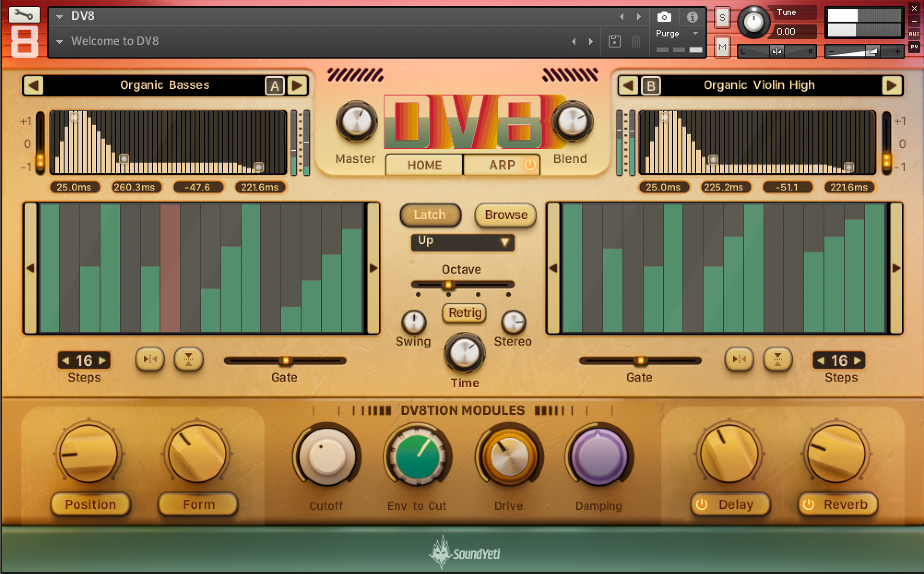Open the Purge dropdown menu

point(677,33)
